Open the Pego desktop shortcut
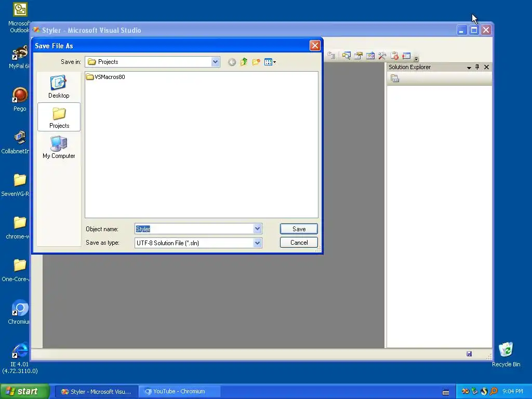The width and height of the screenshot is (532, 399). pyautogui.click(x=20, y=99)
